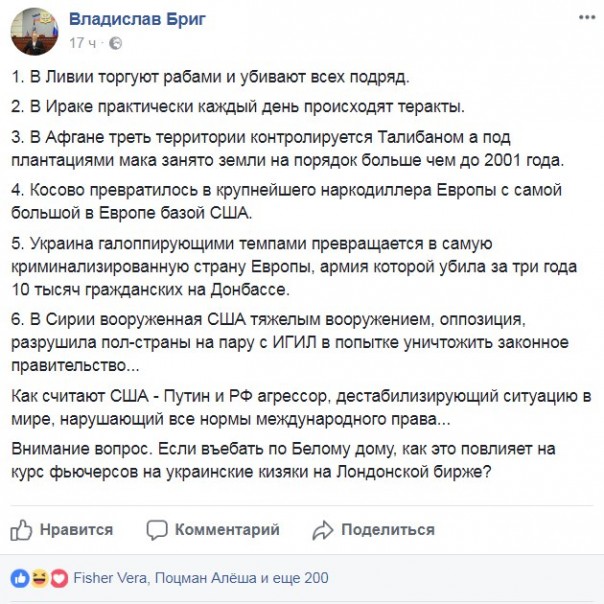This screenshot has height=604, width=604.
Task: Open the three-dot post options menu
Action: tap(583, 18)
